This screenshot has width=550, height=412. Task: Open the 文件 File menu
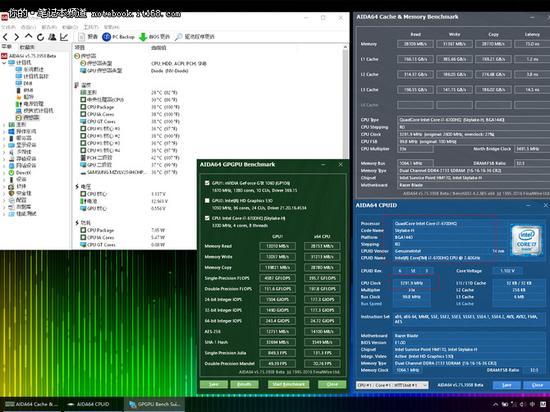click(x=8, y=27)
